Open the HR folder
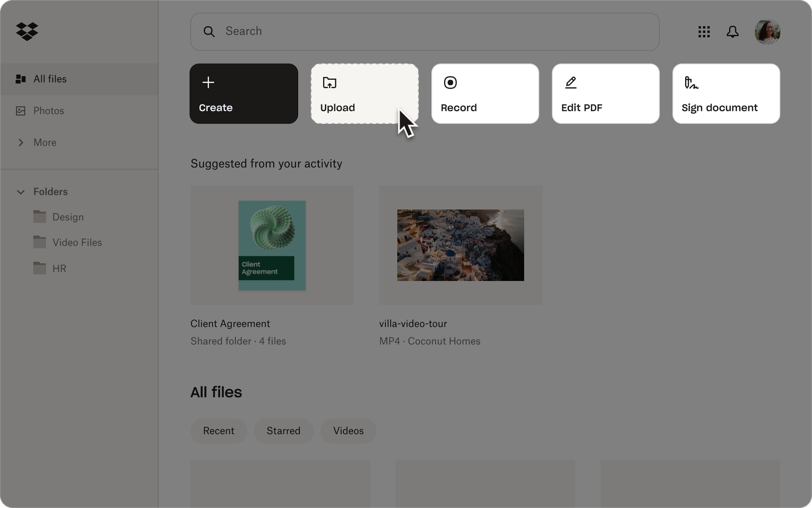The width and height of the screenshot is (812, 508). pyautogui.click(x=59, y=268)
